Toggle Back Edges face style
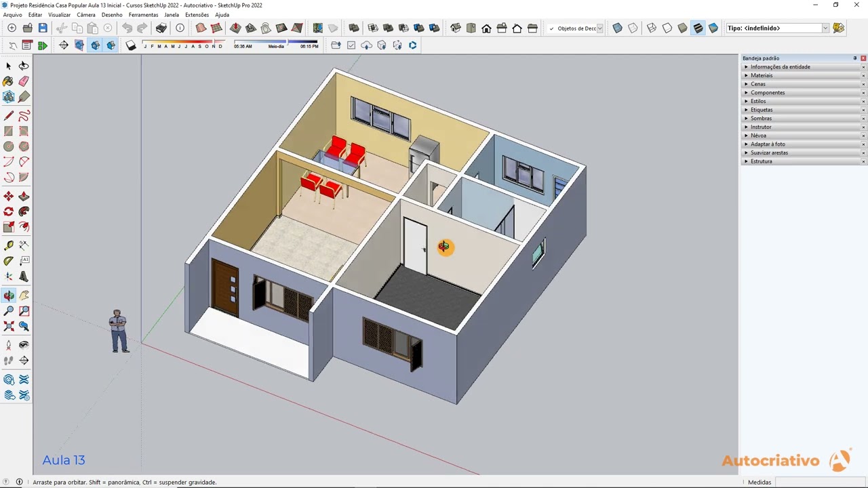 click(x=633, y=28)
